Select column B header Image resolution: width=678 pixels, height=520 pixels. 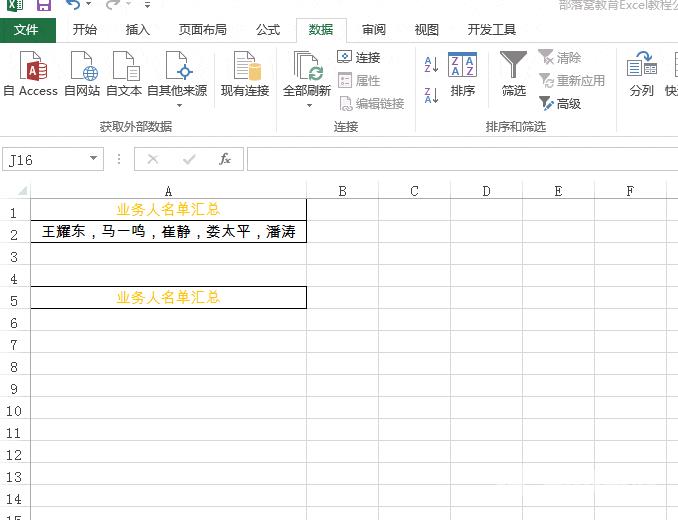pos(342,191)
